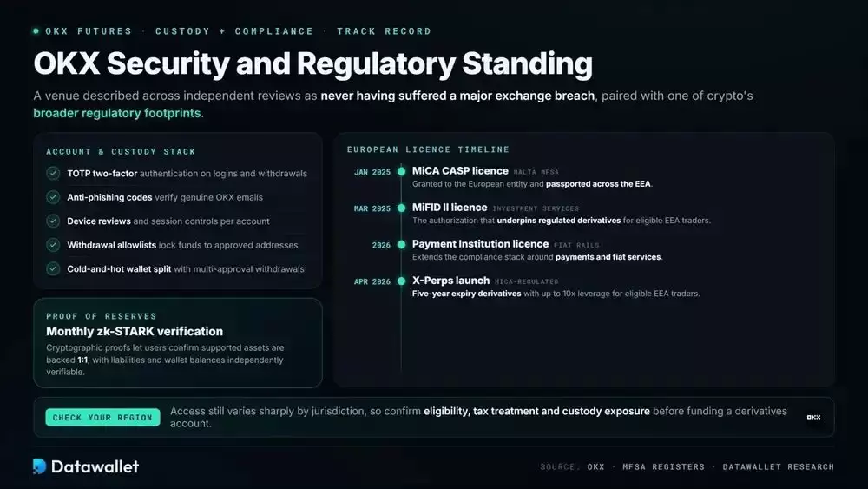Click the Withdrawal allowlists checkmark icon
The height and width of the screenshot is (489, 868).
53,245
